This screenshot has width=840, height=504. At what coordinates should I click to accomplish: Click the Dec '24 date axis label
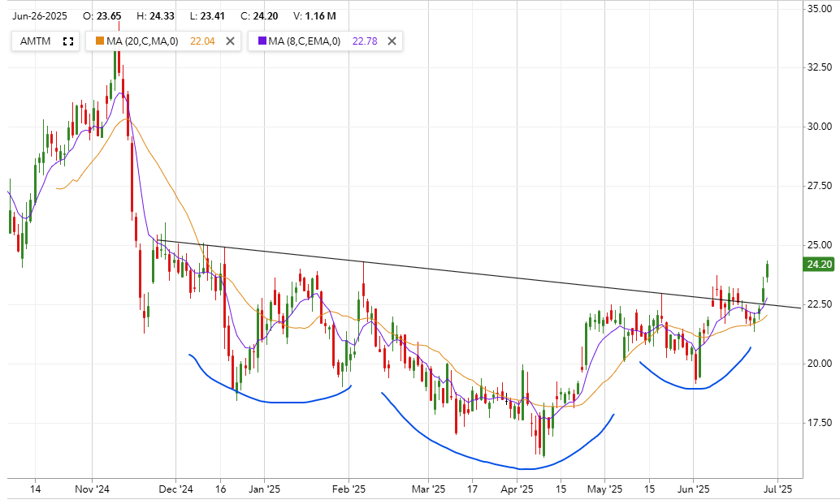pos(175,489)
